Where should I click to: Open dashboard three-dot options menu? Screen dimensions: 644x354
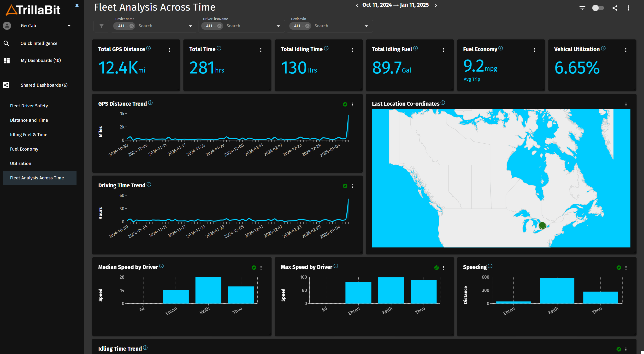point(628,8)
